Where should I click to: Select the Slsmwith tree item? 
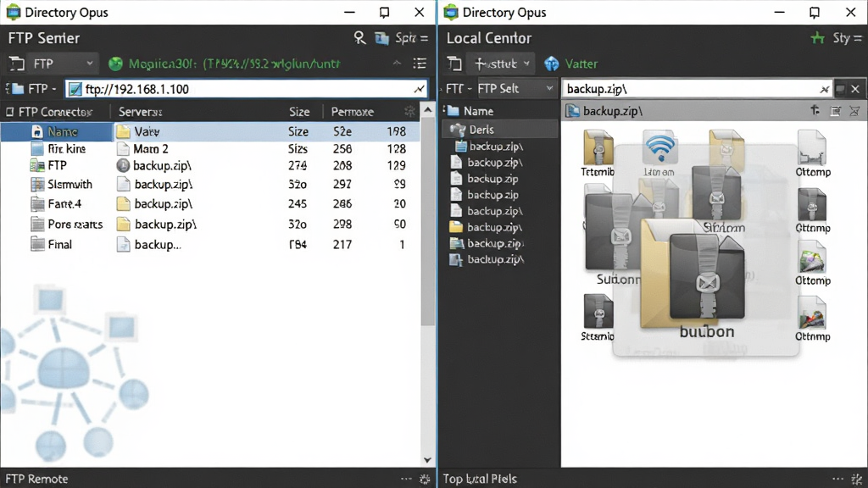pos(62,184)
